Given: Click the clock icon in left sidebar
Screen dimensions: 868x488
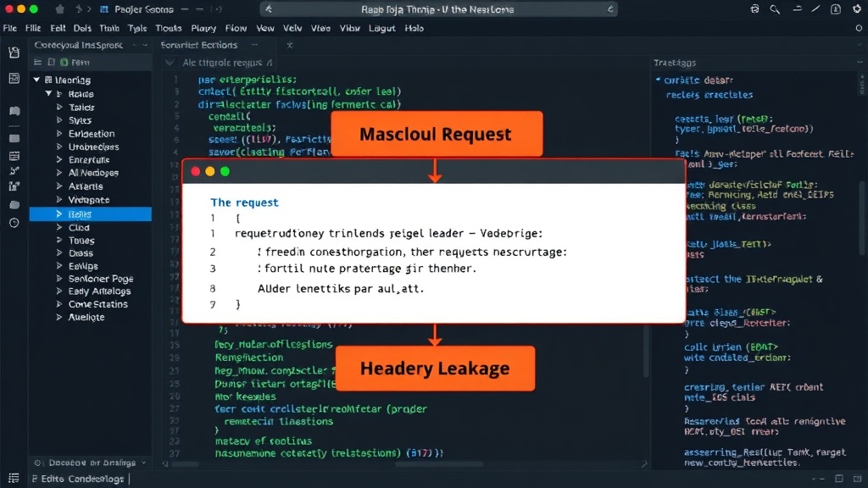Looking at the screenshot, I should coord(14,223).
